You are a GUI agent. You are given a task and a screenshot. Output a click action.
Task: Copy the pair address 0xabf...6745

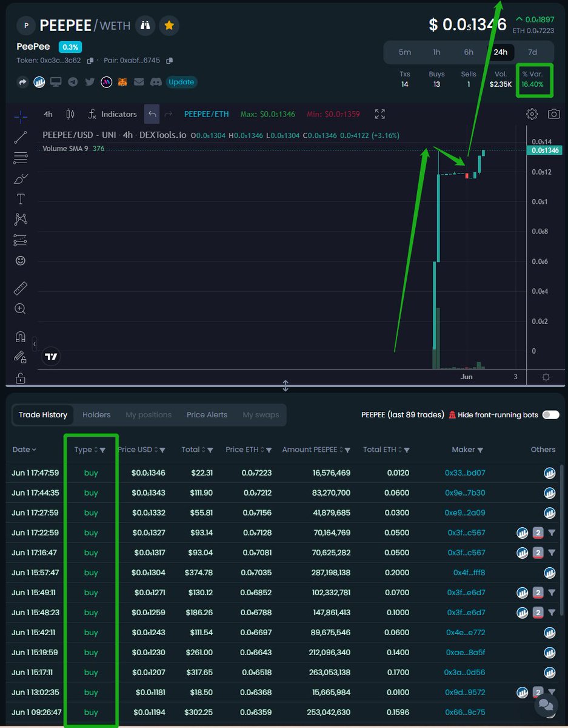pos(170,61)
